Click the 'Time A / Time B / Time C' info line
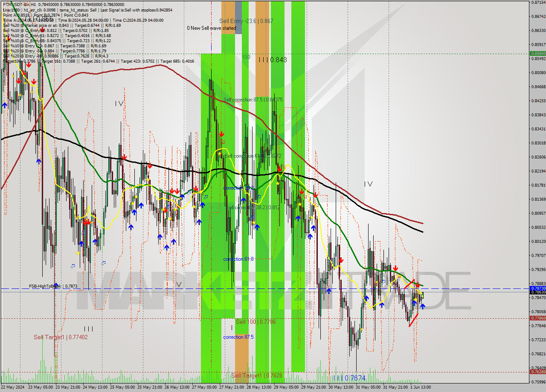 coord(83,20)
